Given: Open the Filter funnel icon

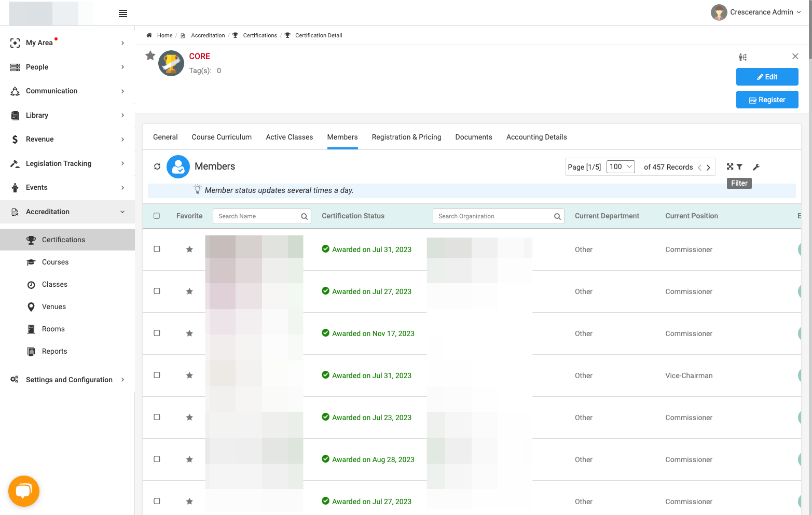Looking at the screenshot, I should 739,167.
